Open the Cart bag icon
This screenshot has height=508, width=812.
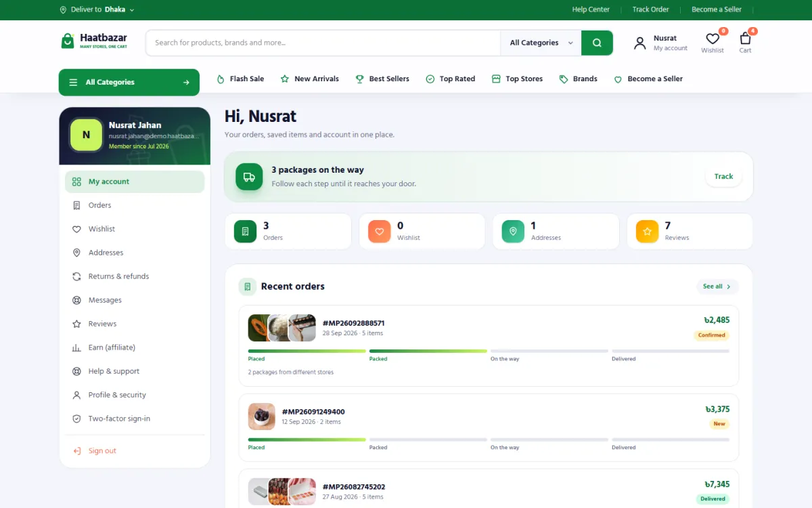point(745,39)
